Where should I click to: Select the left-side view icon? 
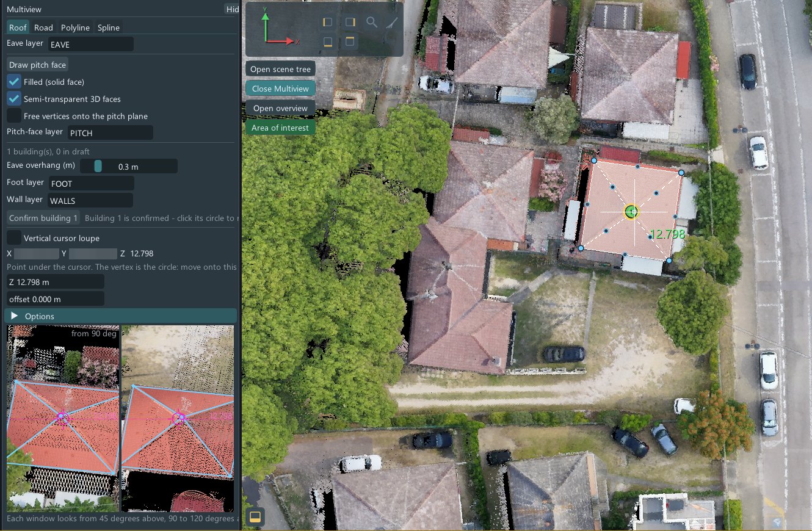328,23
